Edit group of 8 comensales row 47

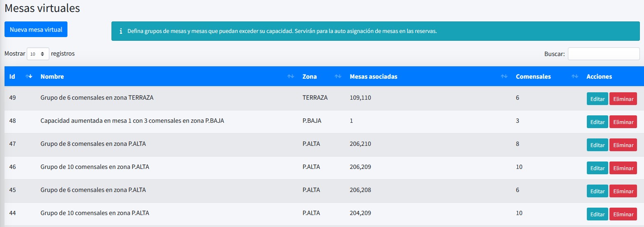pyautogui.click(x=597, y=145)
